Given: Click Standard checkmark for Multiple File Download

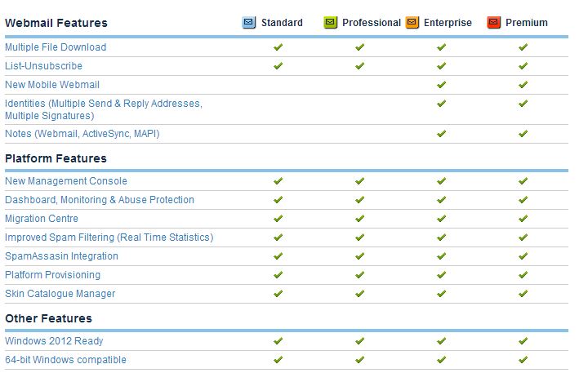Looking at the screenshot, I should (278, 47).
